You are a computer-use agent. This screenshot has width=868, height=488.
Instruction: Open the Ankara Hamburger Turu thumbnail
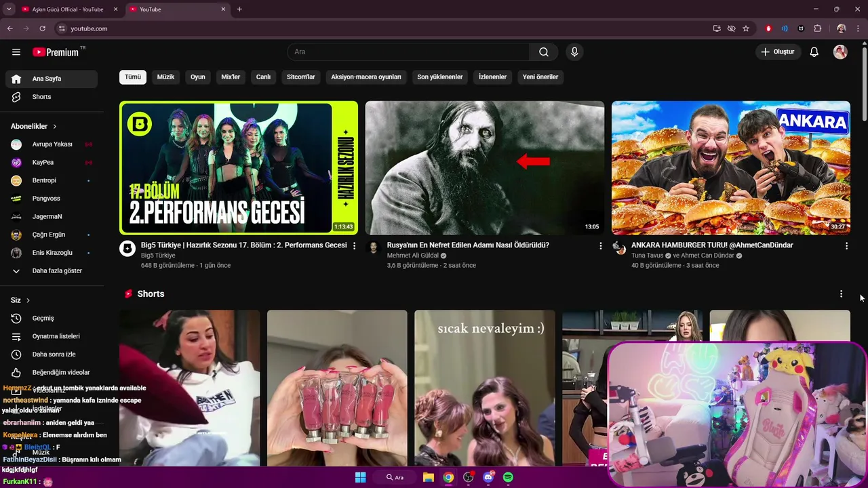(731, 168)
